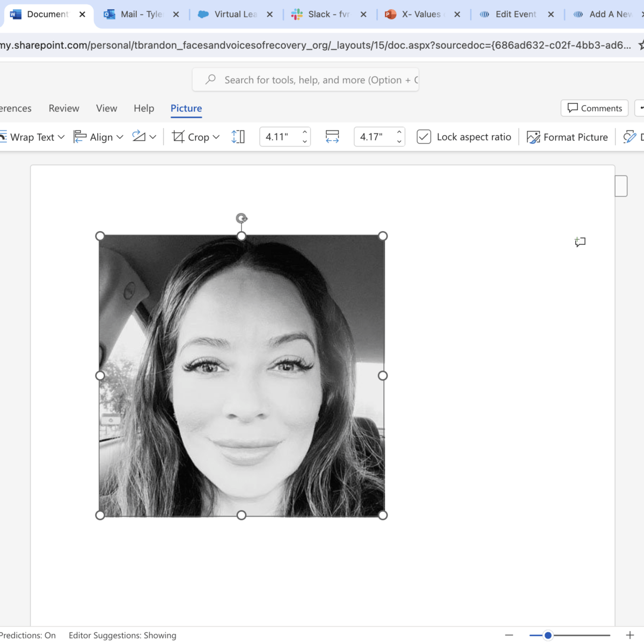644x644 pixels.
Task: Click the height value field showing 4.11"
Action: pyautogui.click(x=278, y=137)
